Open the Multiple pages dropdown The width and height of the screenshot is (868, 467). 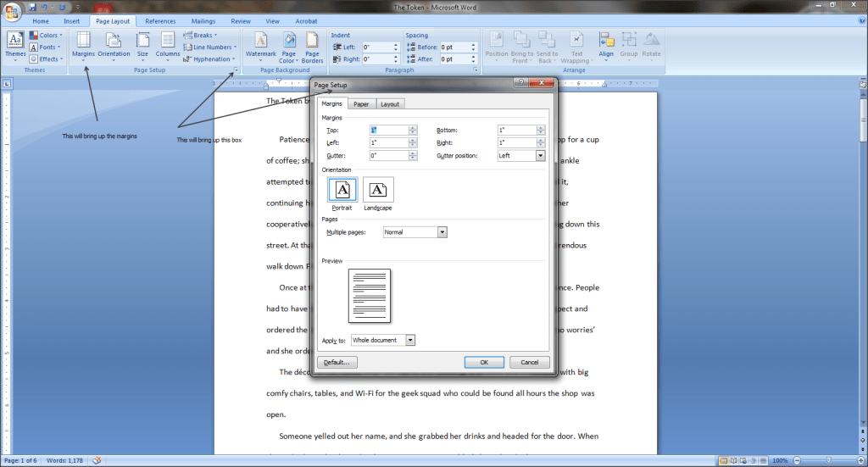point(442,232)
